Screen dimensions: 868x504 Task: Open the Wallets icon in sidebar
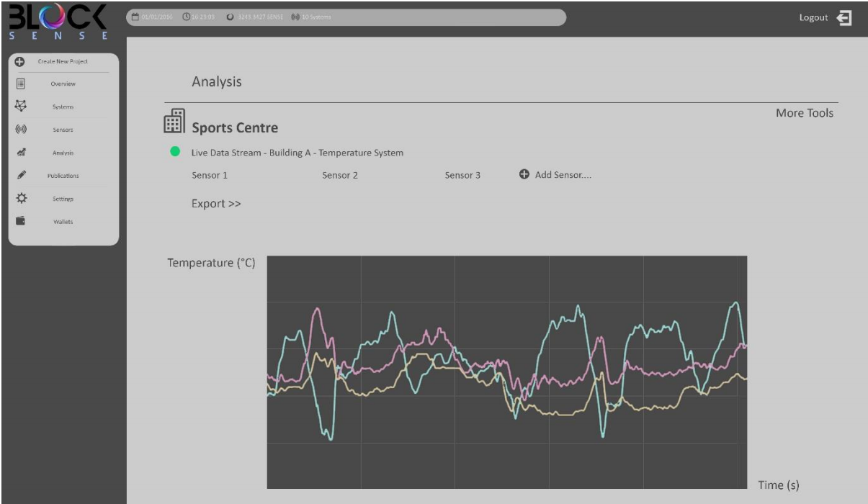pyautogui.click(x=20, y=221)
